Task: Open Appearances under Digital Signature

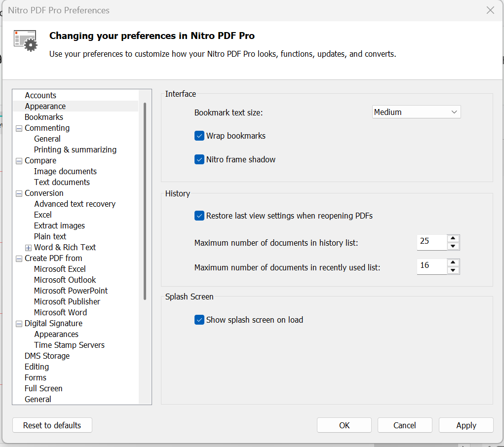Action: coord(56,335)
